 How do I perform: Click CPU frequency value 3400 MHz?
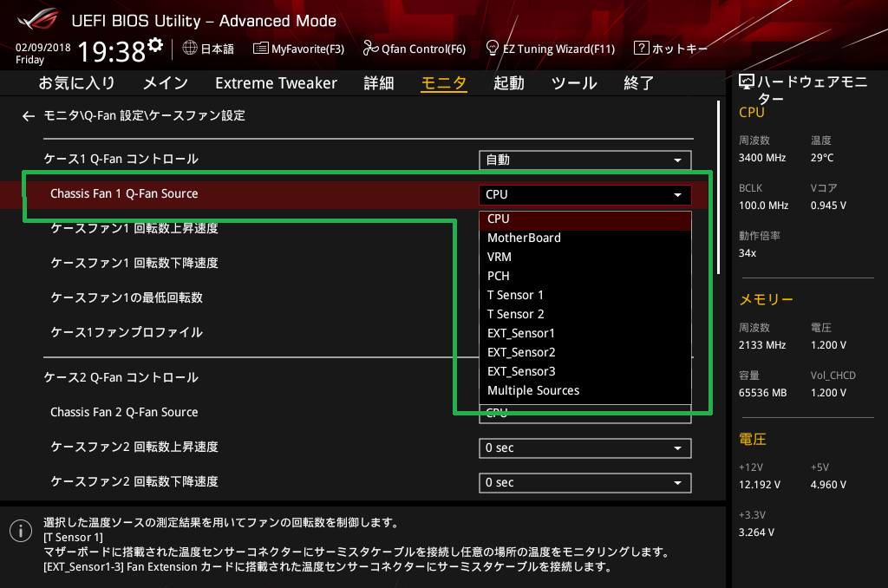[761, 158]
